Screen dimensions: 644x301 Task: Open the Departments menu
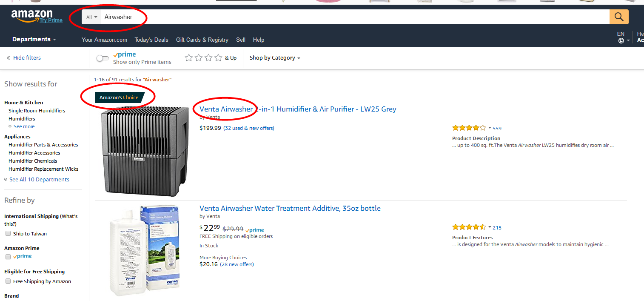click(34, 40)
